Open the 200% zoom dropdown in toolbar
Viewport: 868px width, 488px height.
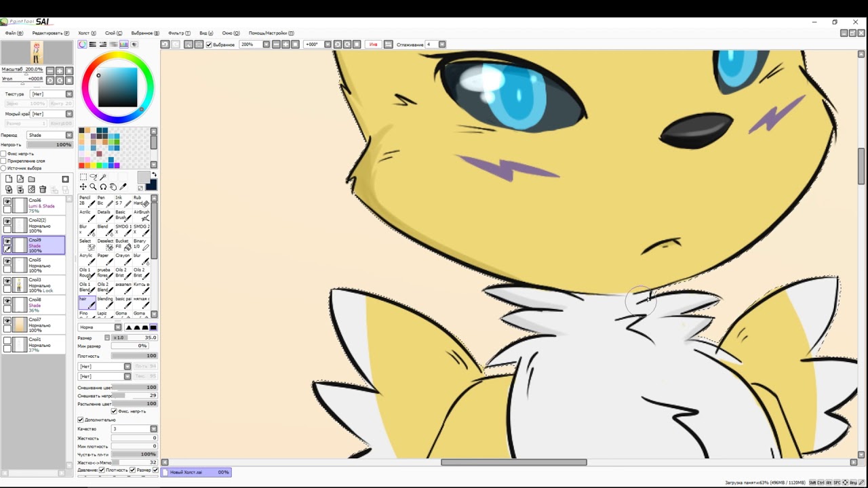tap(254, 45)
